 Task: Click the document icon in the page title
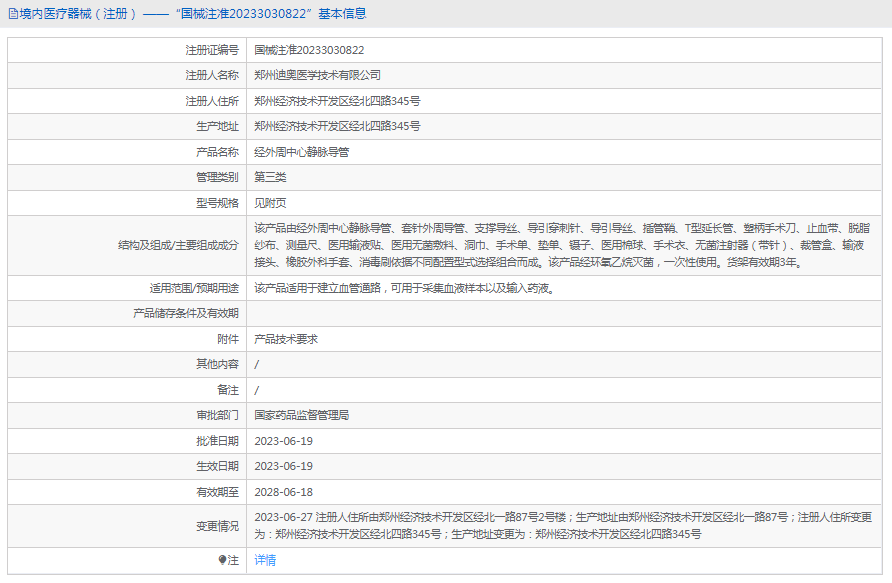tap(13, 14)
